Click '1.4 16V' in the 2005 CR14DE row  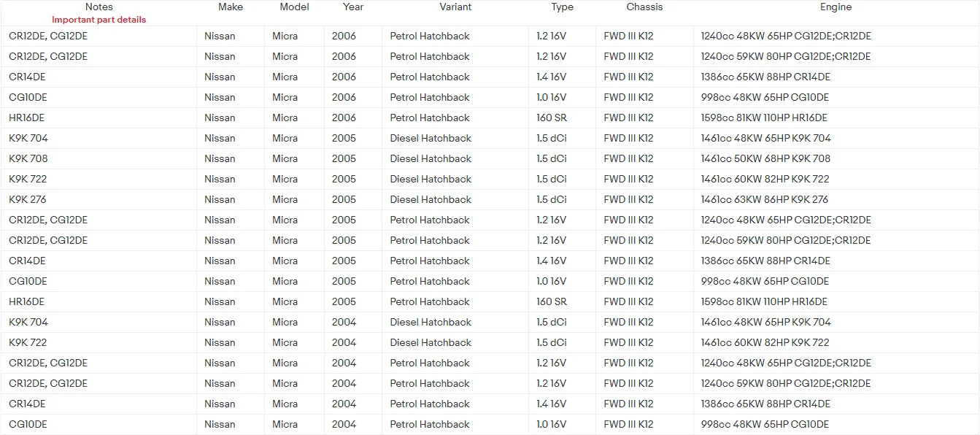tap(551, 261)
